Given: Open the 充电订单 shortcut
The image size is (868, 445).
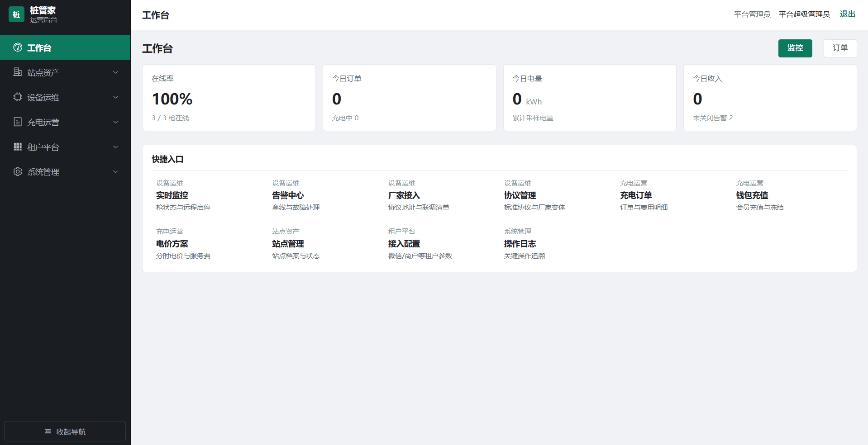Looking at the screenshot, I should [x=673, y=195].
